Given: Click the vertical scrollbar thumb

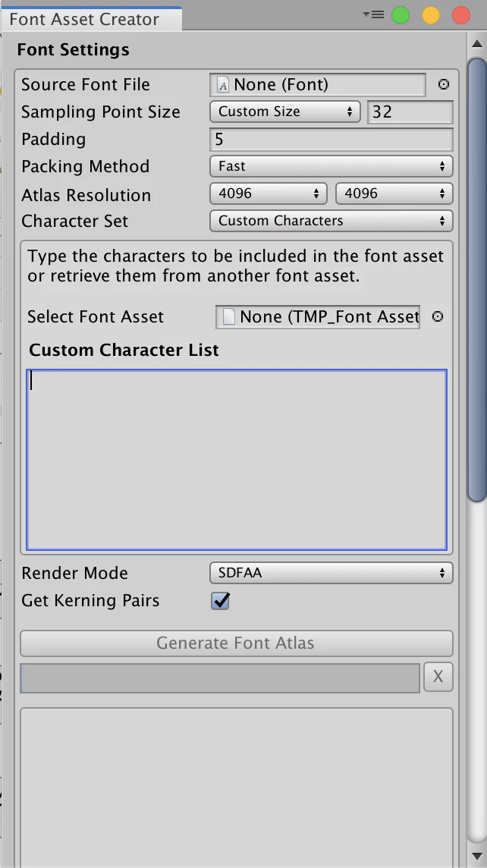Looking at the screenshot, I should (476, 279).
